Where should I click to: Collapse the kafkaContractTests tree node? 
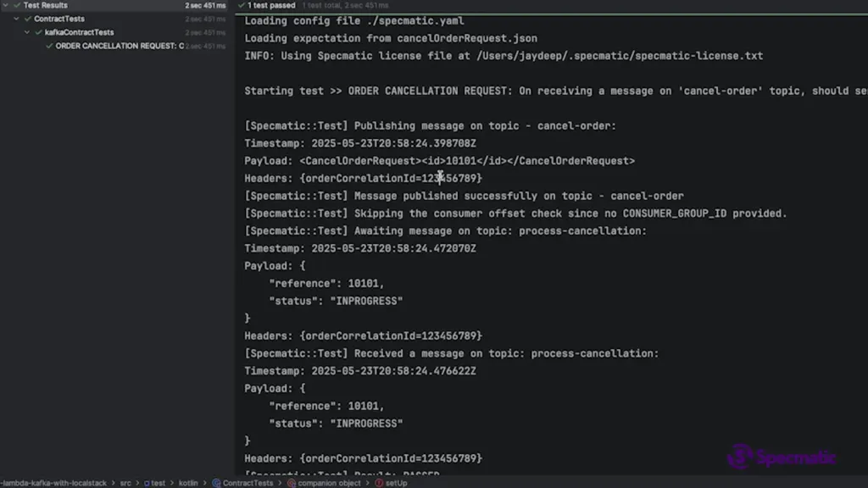[x=28, y=32]
